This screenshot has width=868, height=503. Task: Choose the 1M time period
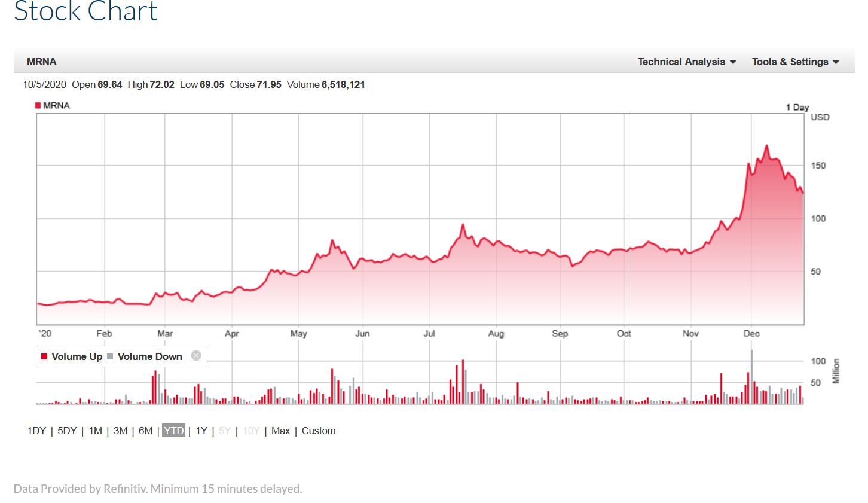click(95, 431)
